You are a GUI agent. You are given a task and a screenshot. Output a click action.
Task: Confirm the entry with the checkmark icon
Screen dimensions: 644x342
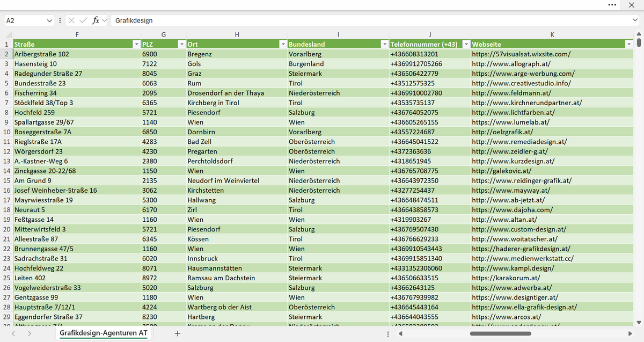[x=84, y=20]
